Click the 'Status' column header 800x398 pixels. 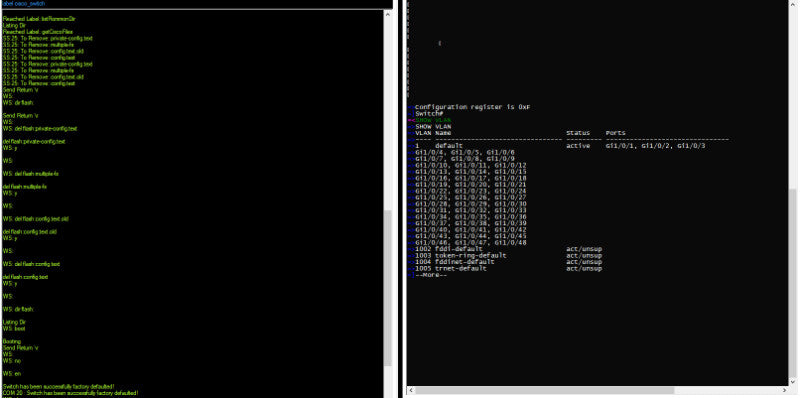click(x=578, y=133)
